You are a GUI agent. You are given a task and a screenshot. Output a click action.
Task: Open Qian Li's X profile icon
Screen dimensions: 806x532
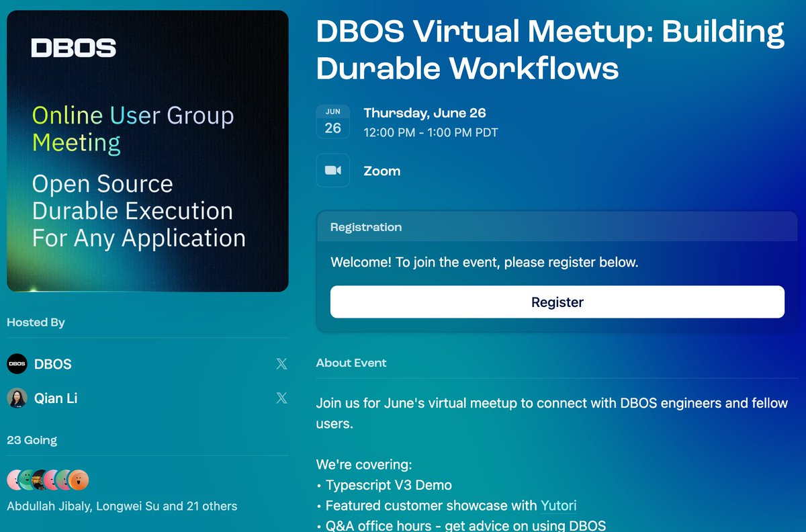point(281,398)
